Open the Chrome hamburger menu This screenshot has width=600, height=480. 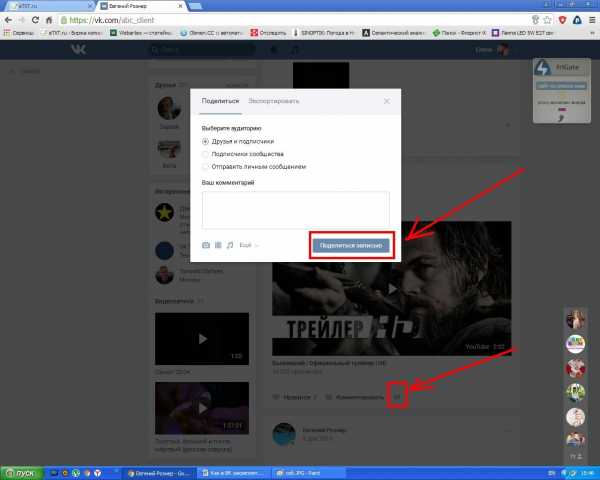(592, 20)
